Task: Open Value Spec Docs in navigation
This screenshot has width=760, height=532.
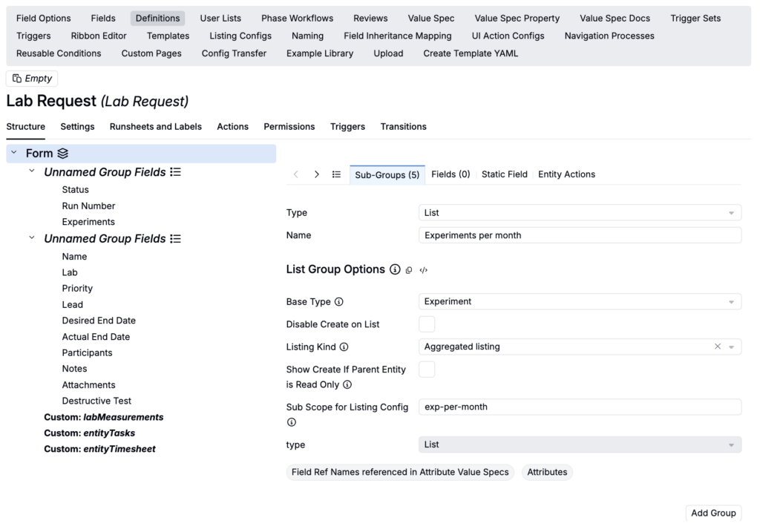Action: tap(615, 19)
